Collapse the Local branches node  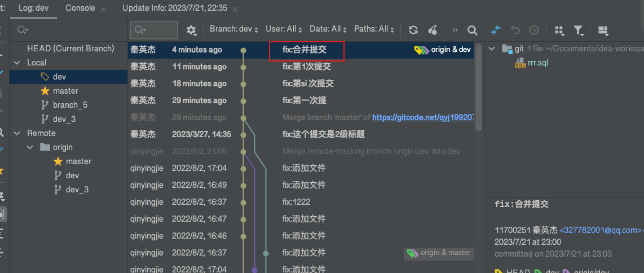point(17,63)
